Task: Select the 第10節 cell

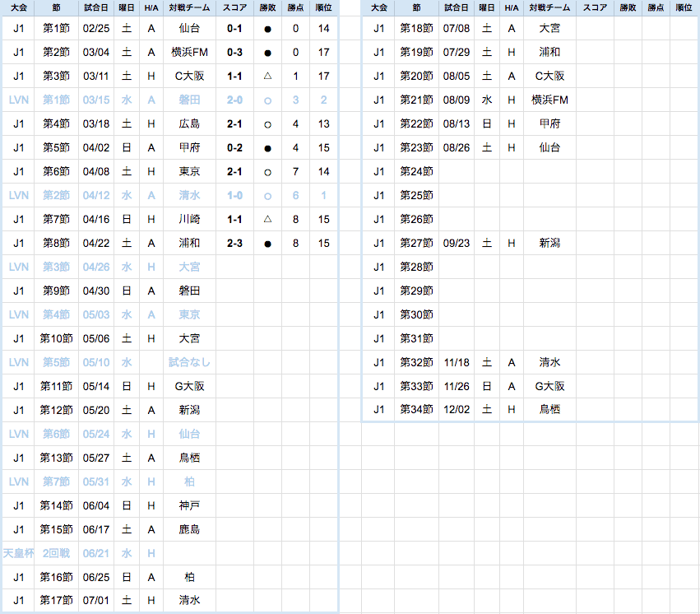Action: 56,339
